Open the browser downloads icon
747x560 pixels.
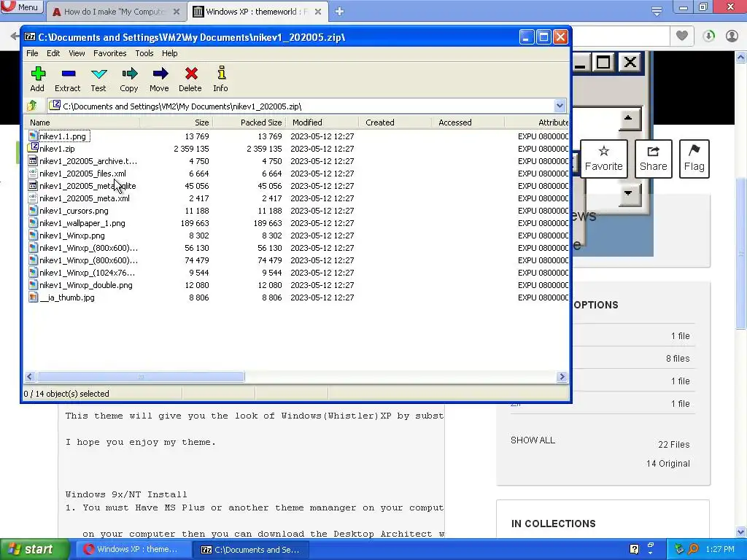click(x=708, y=36)
